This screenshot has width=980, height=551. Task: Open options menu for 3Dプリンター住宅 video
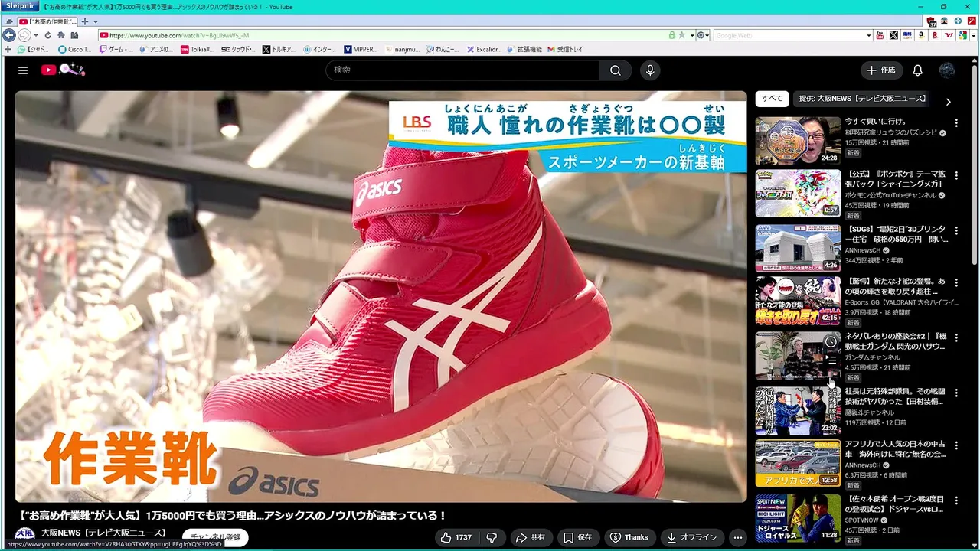956,230
